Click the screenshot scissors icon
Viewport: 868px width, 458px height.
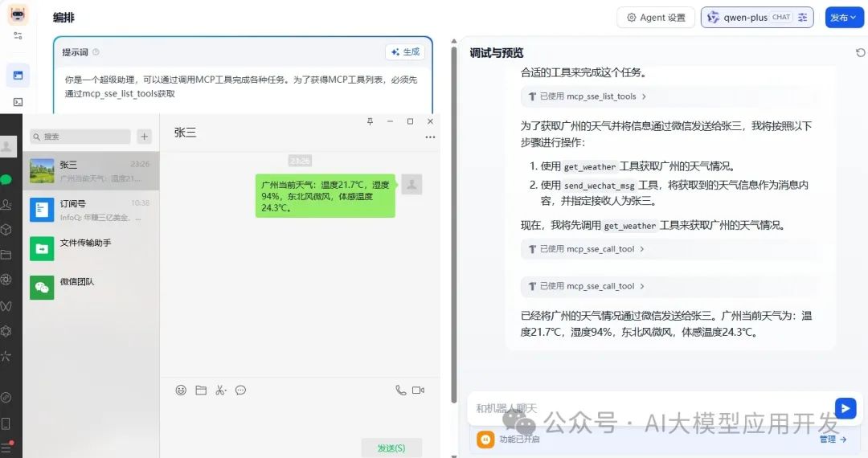pyautogui.click(x=221, y=390)
